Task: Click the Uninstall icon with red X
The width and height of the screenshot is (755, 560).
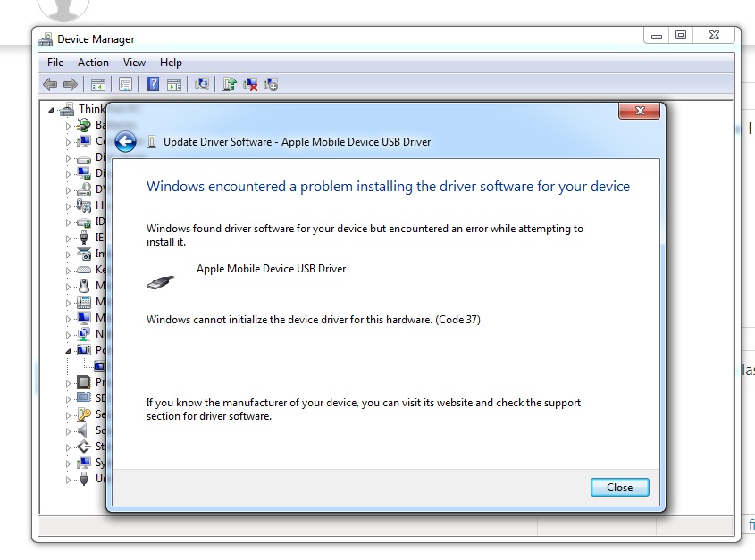Action: [250, 85]
